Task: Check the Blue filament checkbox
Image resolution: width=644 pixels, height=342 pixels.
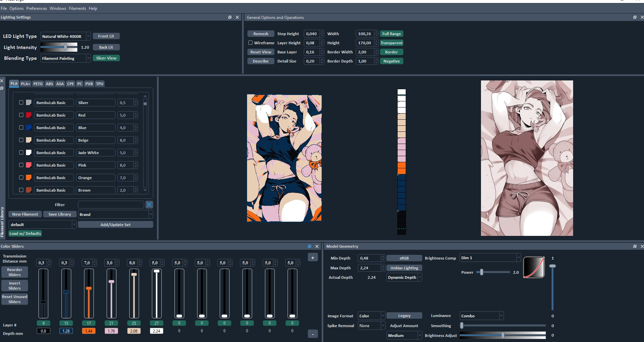Action: coord(21,127)
